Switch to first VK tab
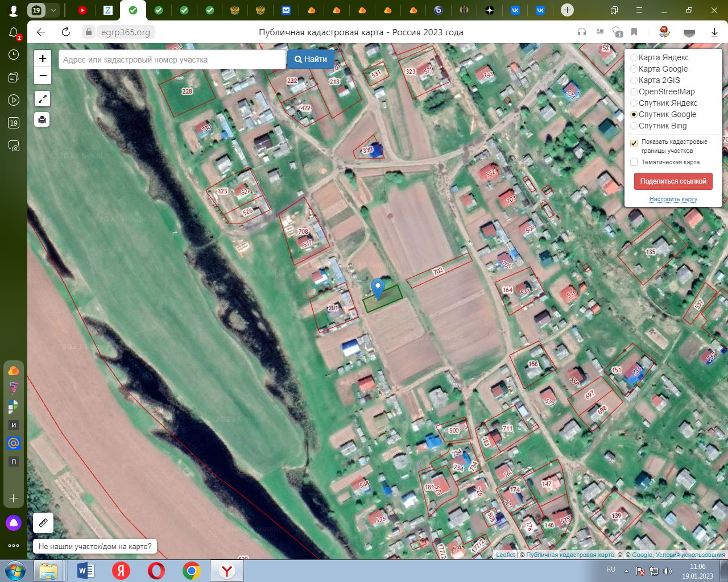This screenshot has width=728, height=582. (515, 10)
